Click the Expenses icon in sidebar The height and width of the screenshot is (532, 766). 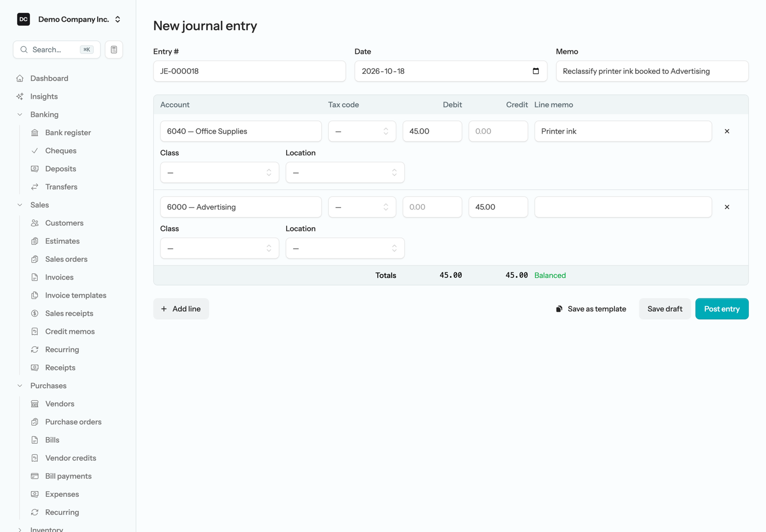tap(35, 494)
